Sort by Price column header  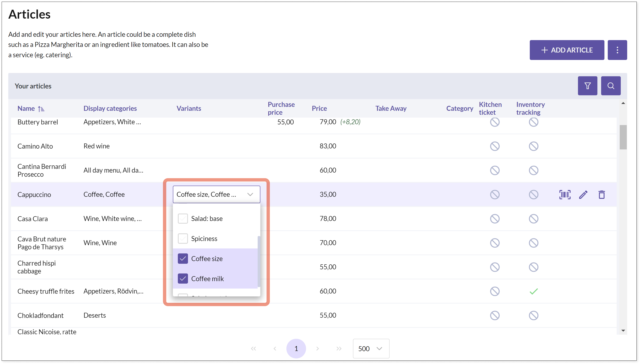click(x=319, y=109)
